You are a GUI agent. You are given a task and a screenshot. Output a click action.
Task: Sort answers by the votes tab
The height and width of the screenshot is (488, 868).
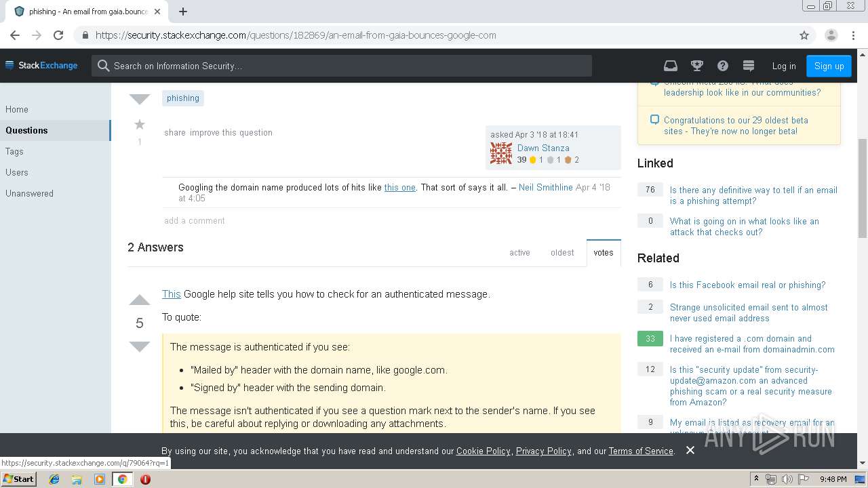[604, 252]
